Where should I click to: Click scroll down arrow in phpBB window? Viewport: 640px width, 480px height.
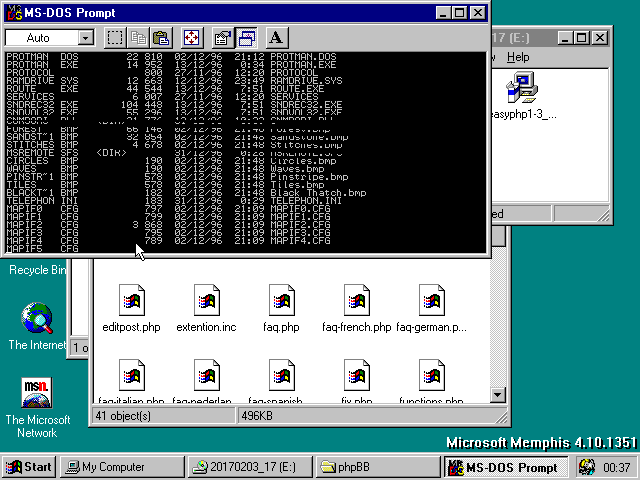[x=498, y=395]
